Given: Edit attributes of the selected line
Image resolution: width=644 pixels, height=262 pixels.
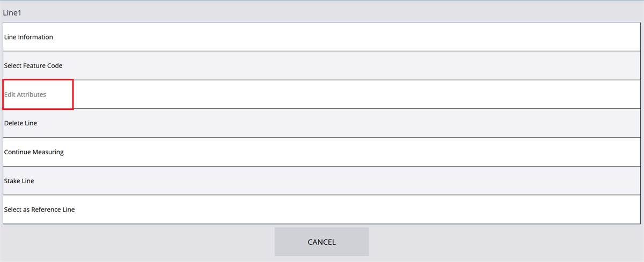Looking at the screenshot, I should [321, 95].
